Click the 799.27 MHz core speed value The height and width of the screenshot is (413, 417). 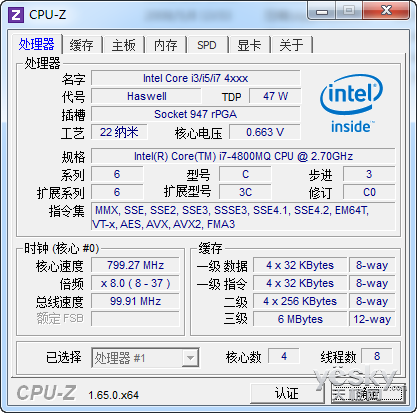(x=135, y=265)
